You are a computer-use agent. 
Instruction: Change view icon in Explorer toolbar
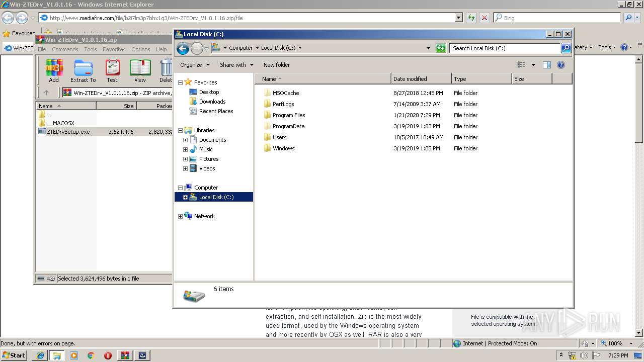[521, 65]
